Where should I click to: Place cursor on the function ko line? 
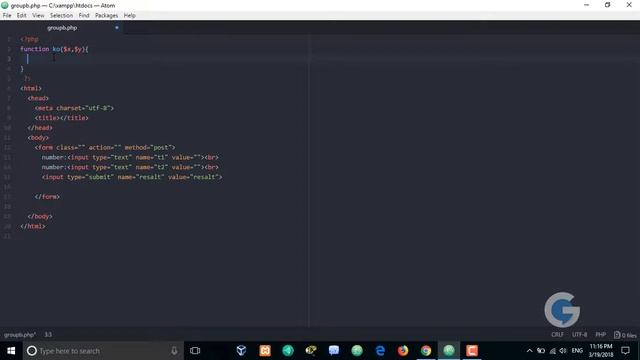[54, 49]
